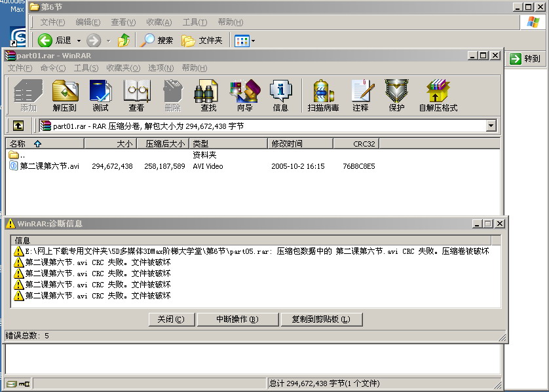Click the drive icon in WinRAR status bar

point(12,384)
